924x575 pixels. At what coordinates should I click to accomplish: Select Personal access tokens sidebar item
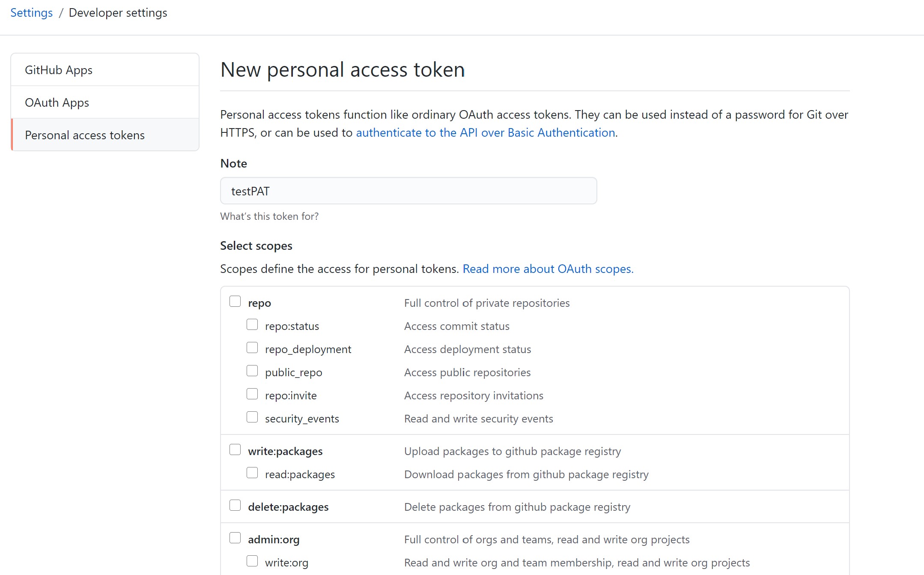(x=105, y=135)
